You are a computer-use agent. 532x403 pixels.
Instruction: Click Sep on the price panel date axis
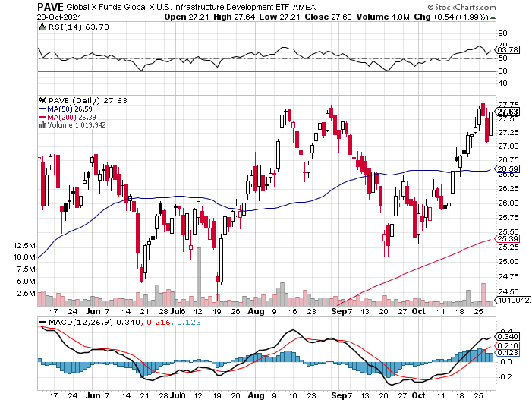tap(338, 311)
